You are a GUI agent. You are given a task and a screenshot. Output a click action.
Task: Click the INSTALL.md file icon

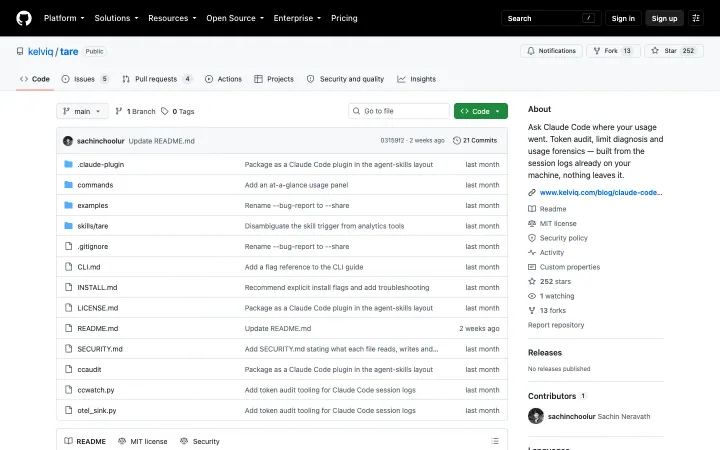[68, 287]
